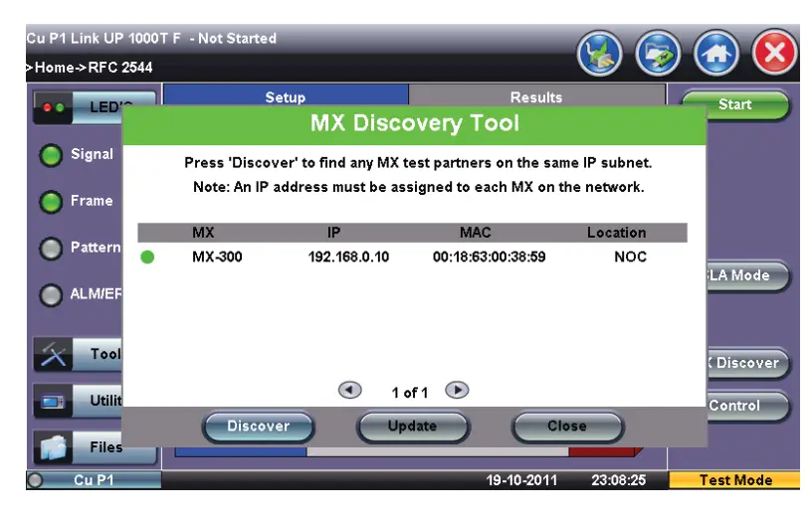Click the NOC location cell

click(x=630, y=258)
